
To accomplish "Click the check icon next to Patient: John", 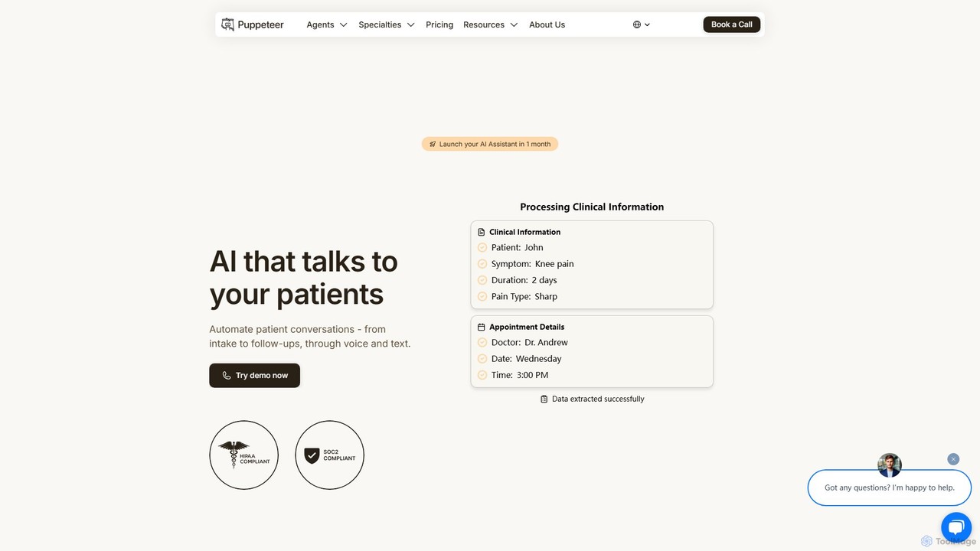I will pyautogui.click(x=482, y=247).
